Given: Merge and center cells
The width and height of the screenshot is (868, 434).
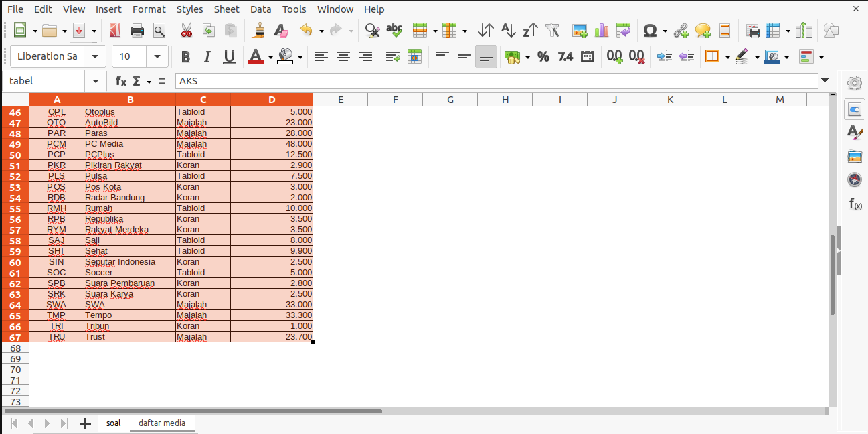Looking at the screenshot, I should click(x=414, y=57).
